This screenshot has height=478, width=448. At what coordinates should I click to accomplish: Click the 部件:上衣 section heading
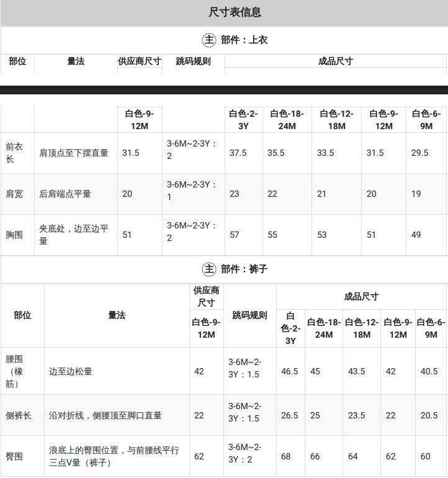point(244,40)
